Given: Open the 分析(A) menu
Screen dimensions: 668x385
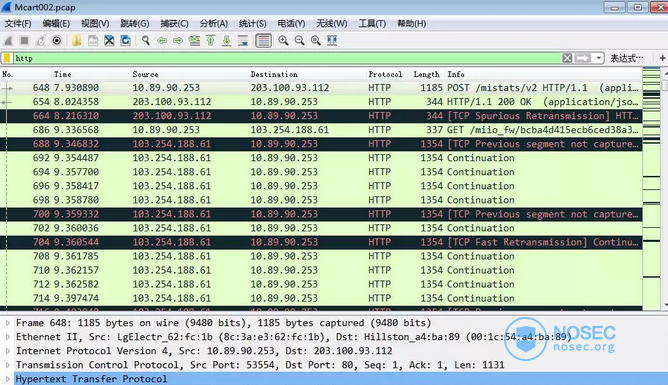Looking at the screenshot, I should point(214,24).
